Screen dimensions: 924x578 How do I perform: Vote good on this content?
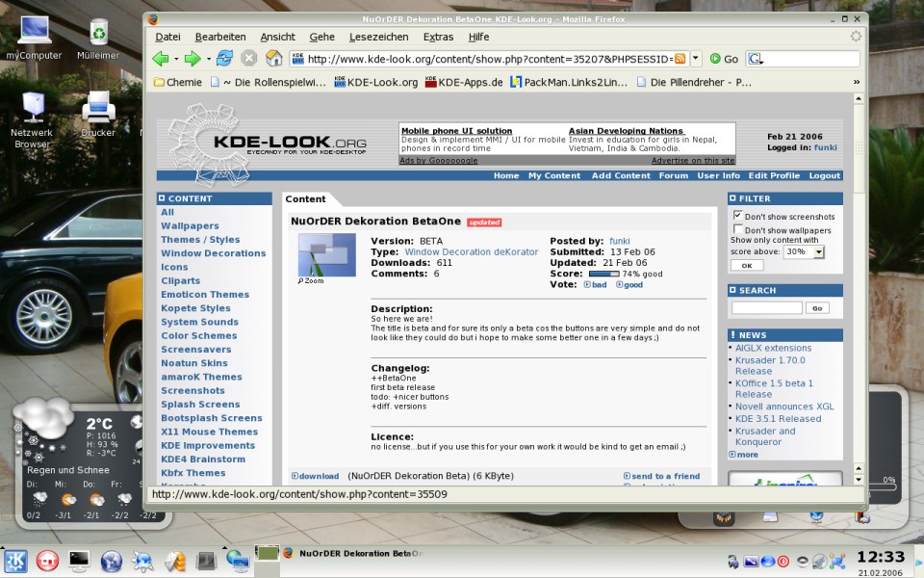(629, 285)
